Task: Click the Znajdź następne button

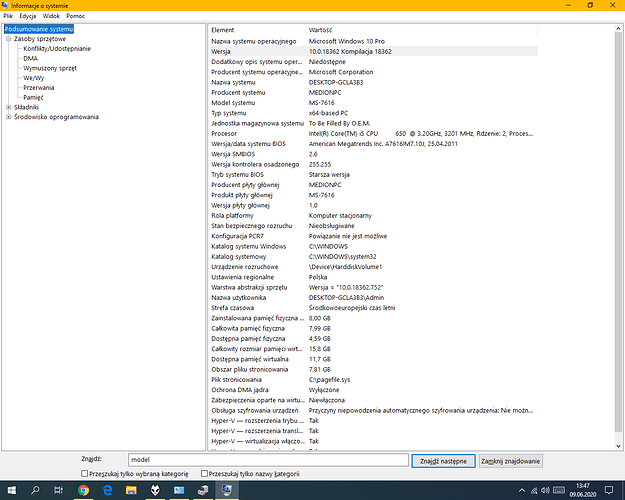Action: tap(443, 461)
